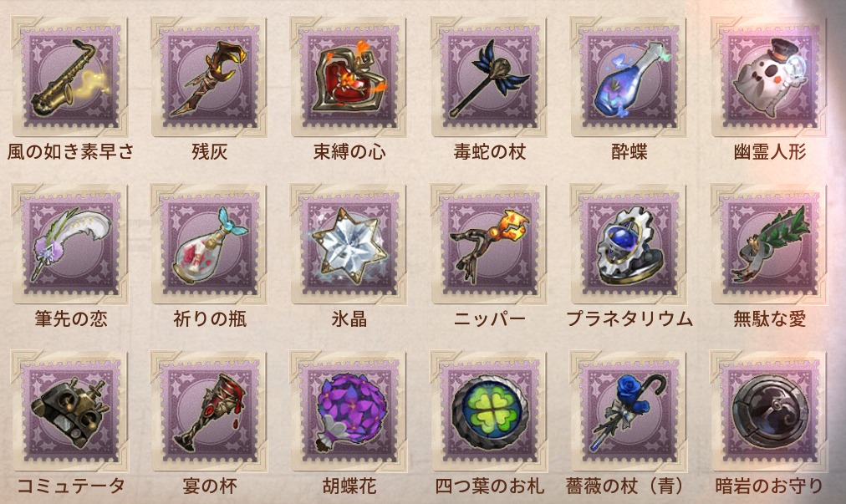Pick the 酔蝶 blue bottle icon

(x=629, y=77)
